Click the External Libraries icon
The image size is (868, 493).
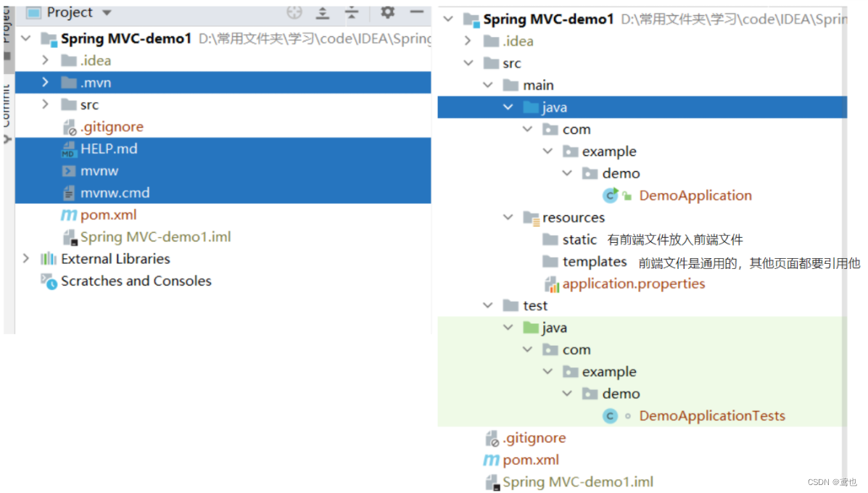49,258
